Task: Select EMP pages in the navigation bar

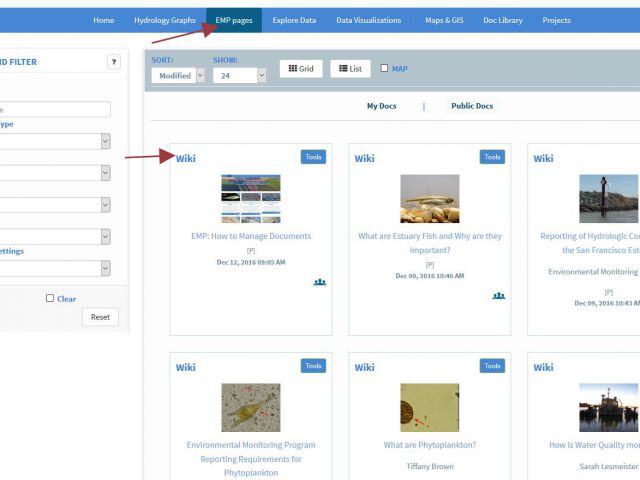Action: (234, 20)
